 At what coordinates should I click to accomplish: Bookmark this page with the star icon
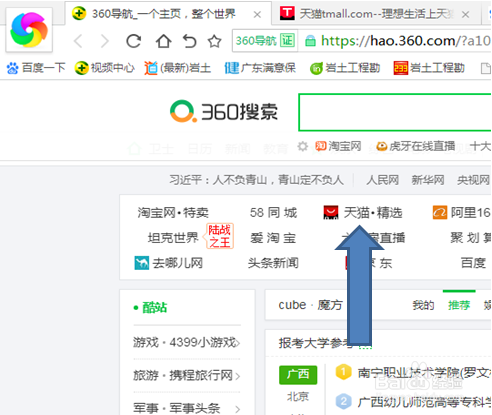pyautogui.click(x=214, y=41)
